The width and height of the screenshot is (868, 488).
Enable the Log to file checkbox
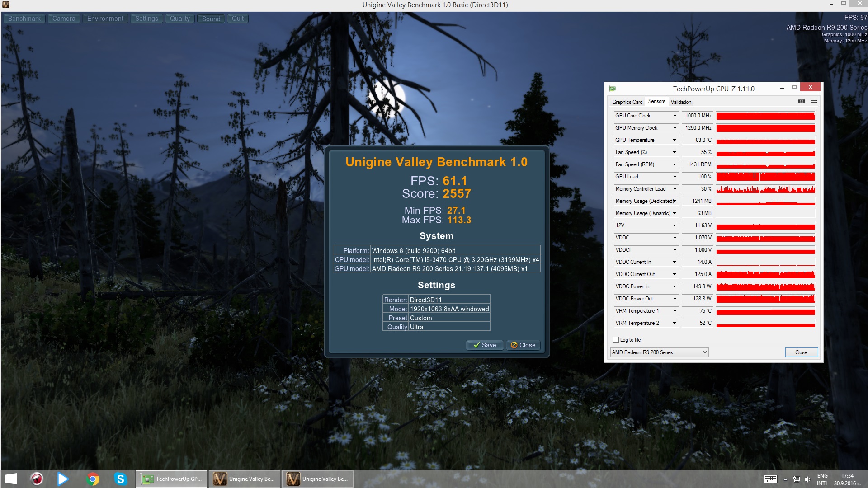click(x=616, y=339)
